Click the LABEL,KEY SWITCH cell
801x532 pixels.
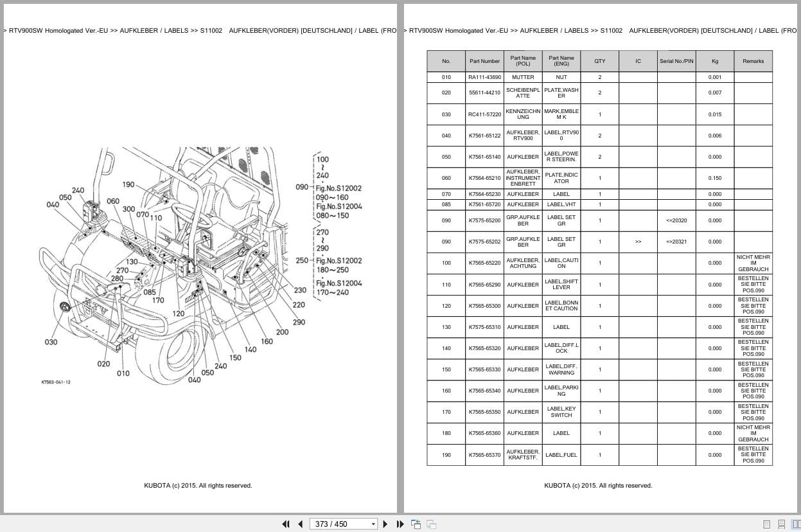click(561, 412)
